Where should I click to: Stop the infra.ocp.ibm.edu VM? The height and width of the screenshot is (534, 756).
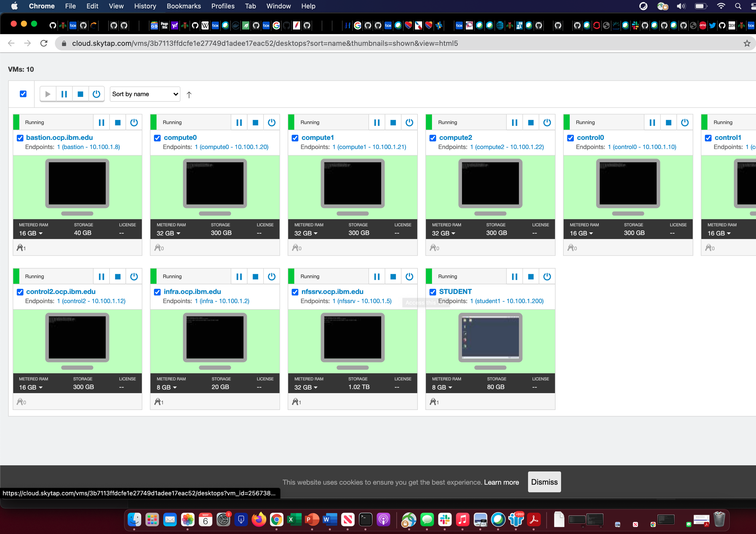pos(255,277)
